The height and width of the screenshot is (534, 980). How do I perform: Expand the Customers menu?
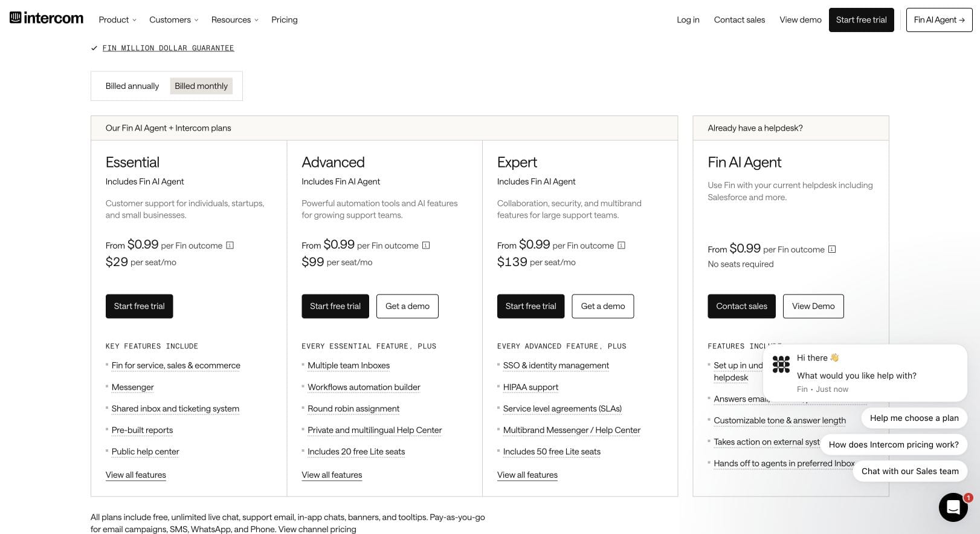tap(174, 19)
